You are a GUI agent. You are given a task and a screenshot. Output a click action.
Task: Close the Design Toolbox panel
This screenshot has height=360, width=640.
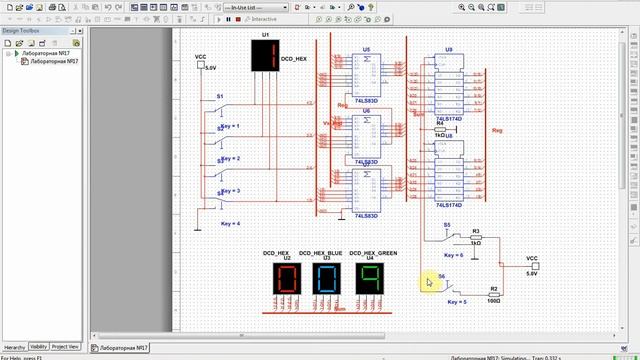(80, 31)
